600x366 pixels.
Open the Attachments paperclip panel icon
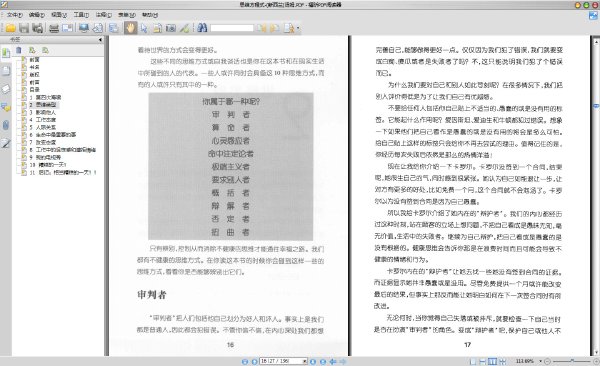point(6,125)
